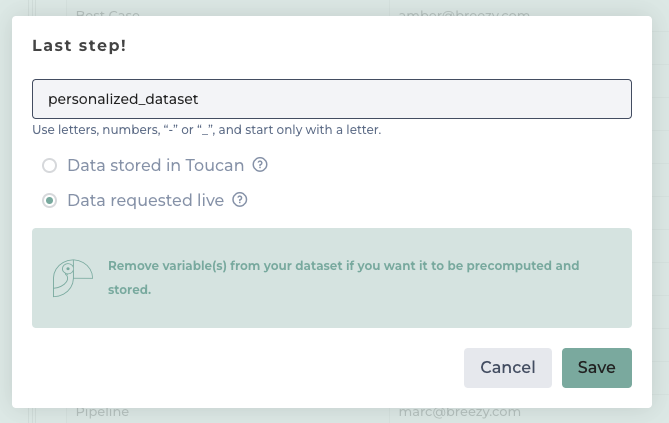The height and width of the screenshot is (423, 669).
Task: Click the naming rules hint below the input
Action: pos(206,130)
